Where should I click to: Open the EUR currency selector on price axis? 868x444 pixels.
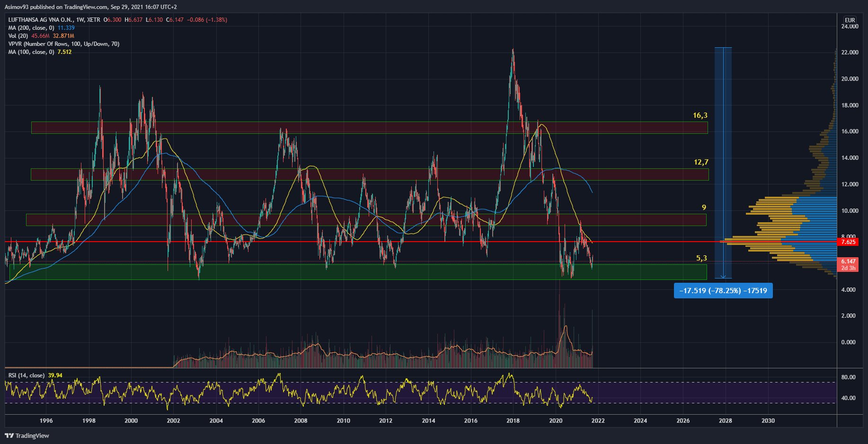click(850, 20)
